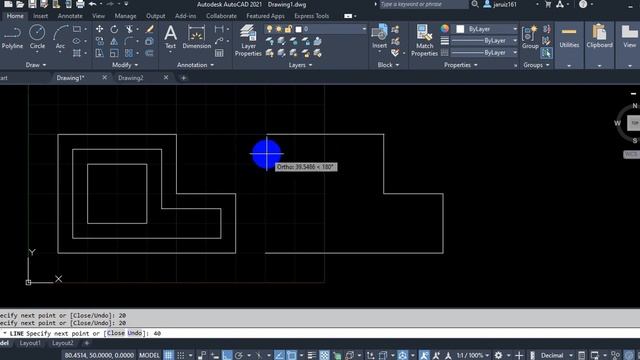Add a new drawing tab with plus button

tap(183, 78)
